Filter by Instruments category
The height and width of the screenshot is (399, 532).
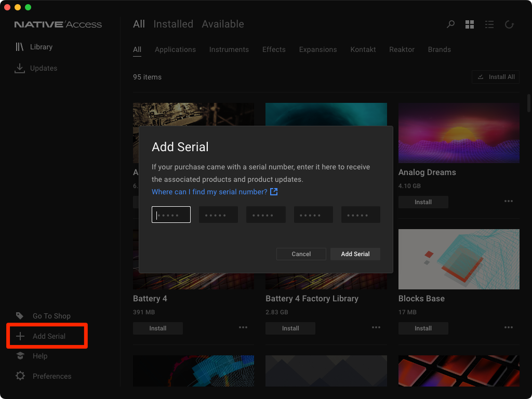pyautogui.click(x=229, y=49)
